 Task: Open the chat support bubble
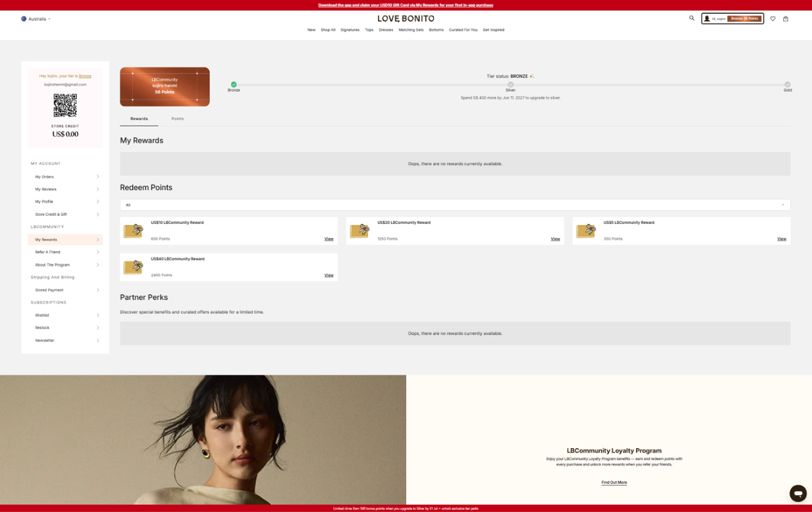[x=798, y=493]
